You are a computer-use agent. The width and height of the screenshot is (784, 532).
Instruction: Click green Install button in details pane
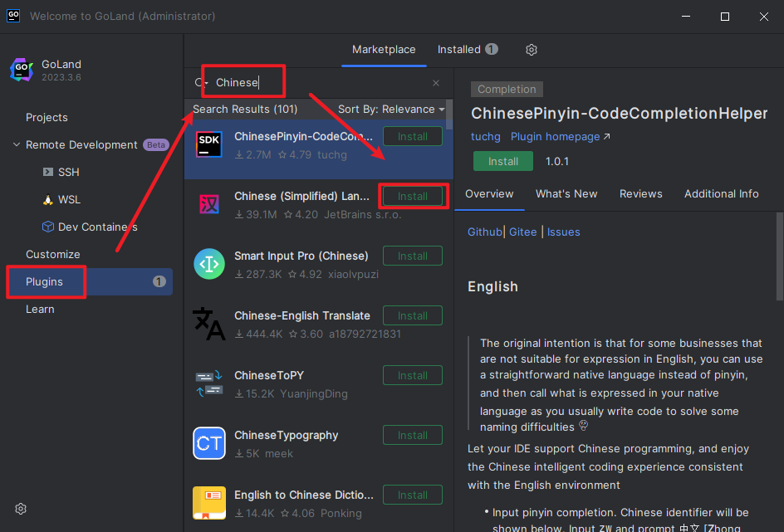(x=503, y=161)
